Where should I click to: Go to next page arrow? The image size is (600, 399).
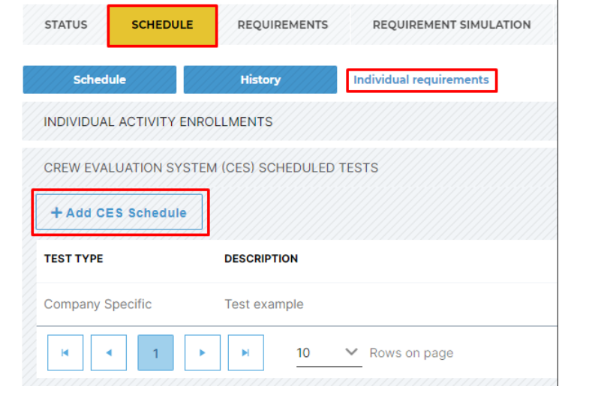tap(202, 352)
